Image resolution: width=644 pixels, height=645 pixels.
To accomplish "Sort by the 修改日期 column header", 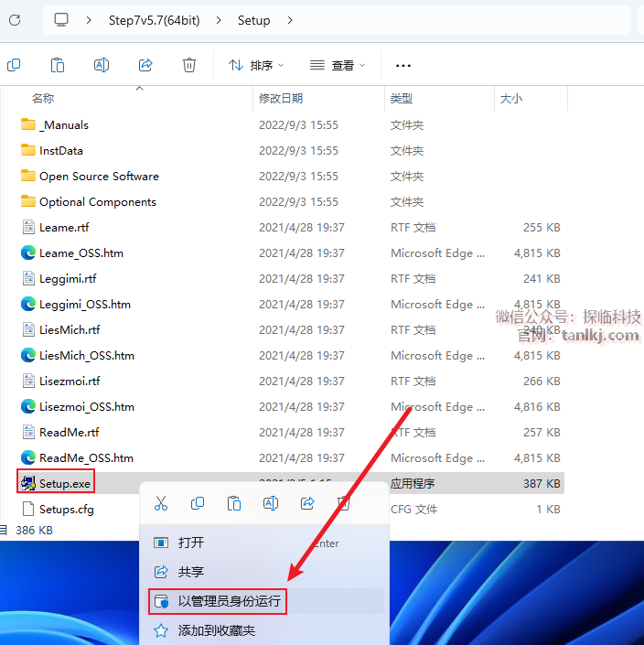I will coord(281,98).
